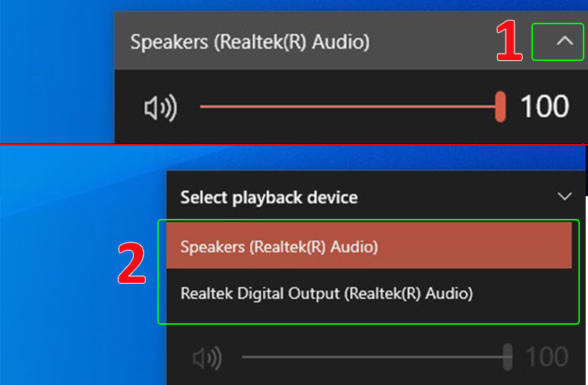Viewport: 588px width, 385px height.
Task: Click the dimmed 100 volume value
Action: click(547, 359)
